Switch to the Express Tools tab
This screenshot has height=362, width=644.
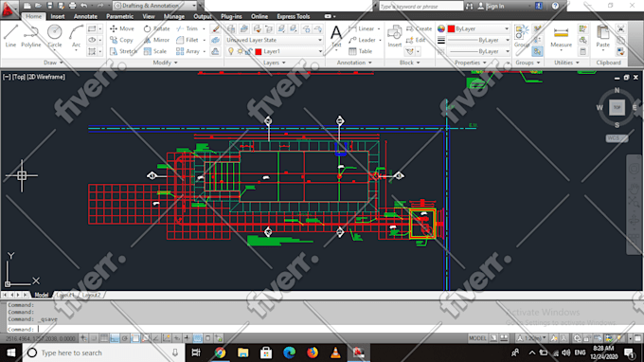pos(294,16)
